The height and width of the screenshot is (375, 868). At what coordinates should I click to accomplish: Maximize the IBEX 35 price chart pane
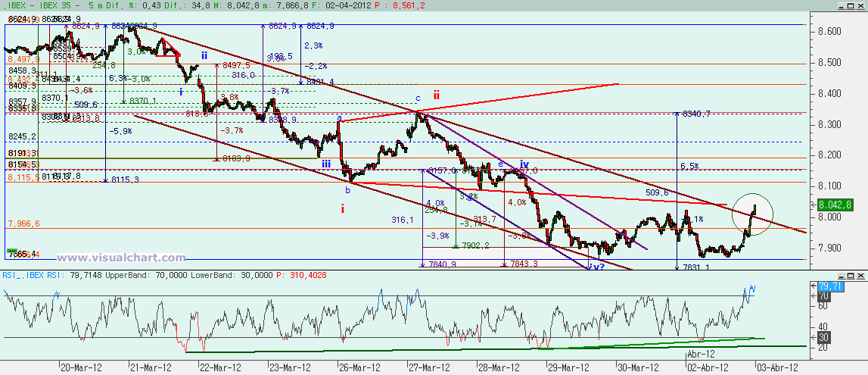click(x=851, y=5)
